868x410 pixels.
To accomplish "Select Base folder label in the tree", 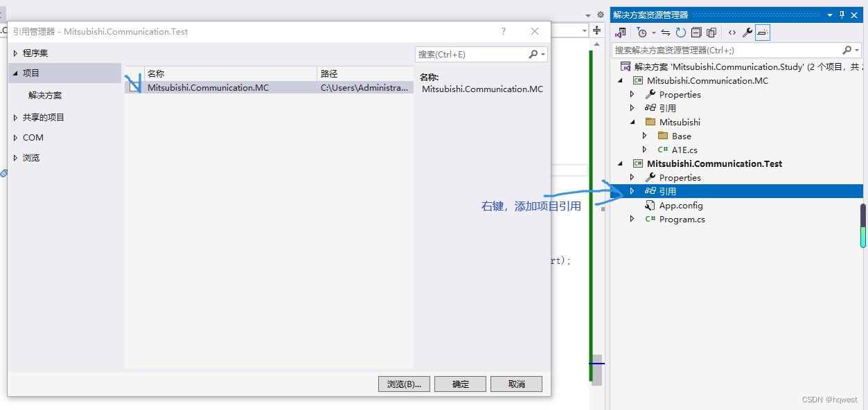I will click(682, 136).
